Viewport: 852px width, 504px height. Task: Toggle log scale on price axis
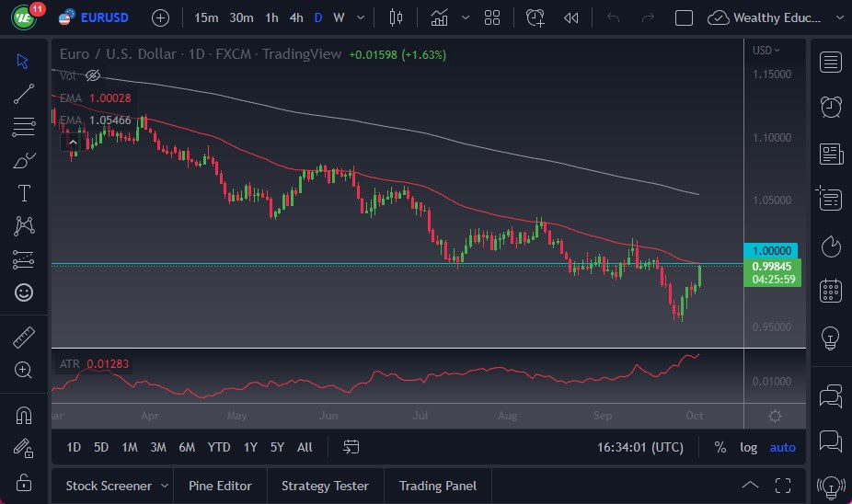pos(749,447)
